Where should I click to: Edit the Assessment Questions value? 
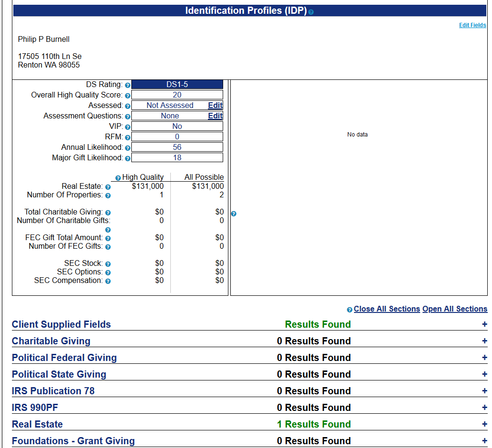[x=215, y=116]
